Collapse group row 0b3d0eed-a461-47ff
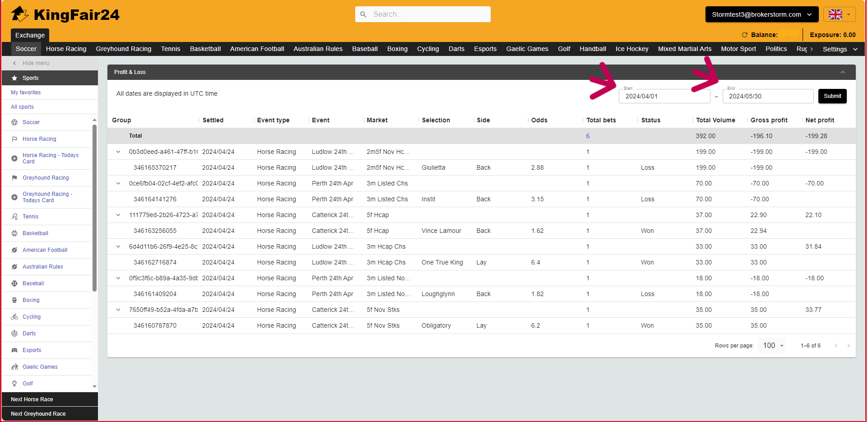Screen dimensions: 868x422 [118, 152]
